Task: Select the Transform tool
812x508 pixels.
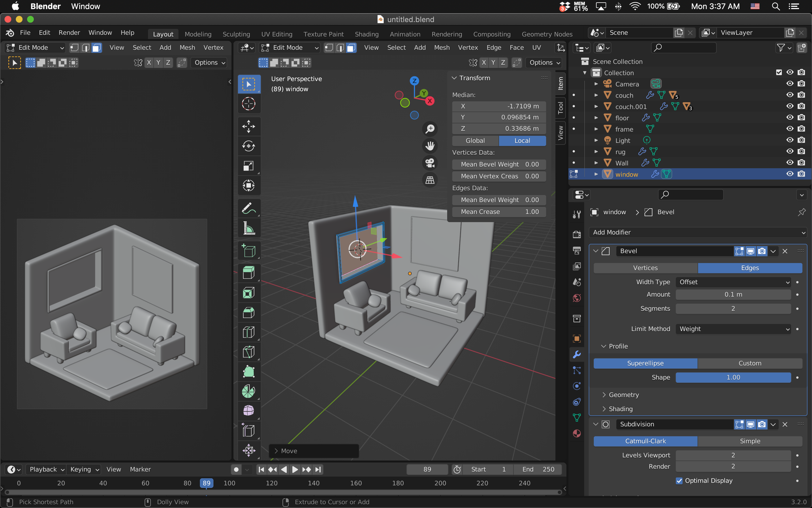Action: pos(249,186)
